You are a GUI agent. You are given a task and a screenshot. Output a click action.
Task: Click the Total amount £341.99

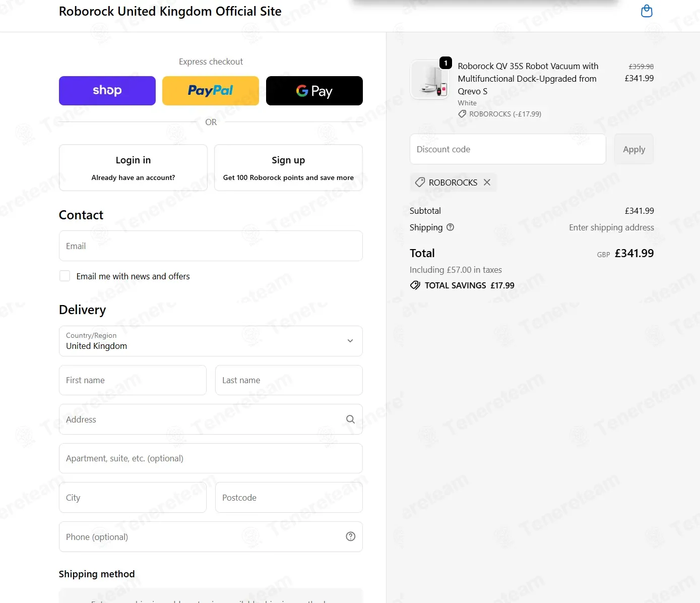(634, 253)
